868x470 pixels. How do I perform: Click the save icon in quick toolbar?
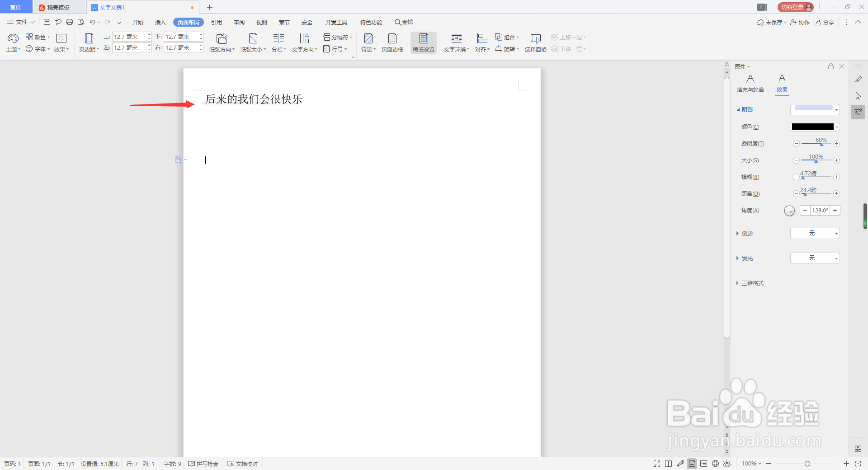[x=47, y=22]
